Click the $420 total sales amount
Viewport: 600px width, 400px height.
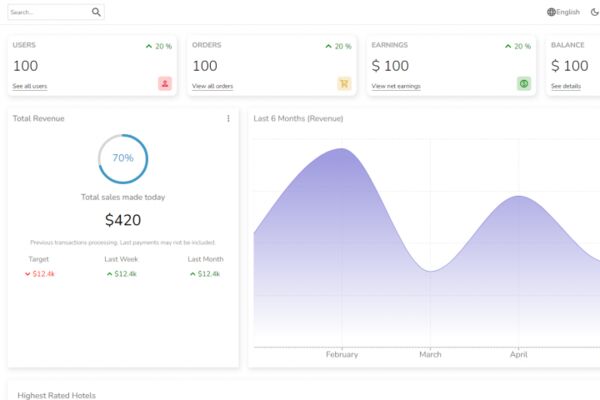pyautogui.click(x=123, y=220)
